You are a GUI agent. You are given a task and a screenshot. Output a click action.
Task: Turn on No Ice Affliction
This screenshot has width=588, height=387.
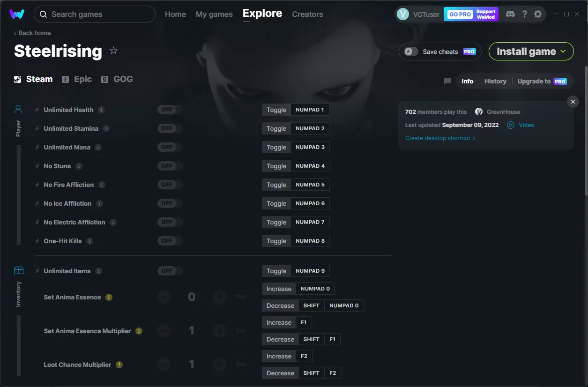click(x=170, y=203)
